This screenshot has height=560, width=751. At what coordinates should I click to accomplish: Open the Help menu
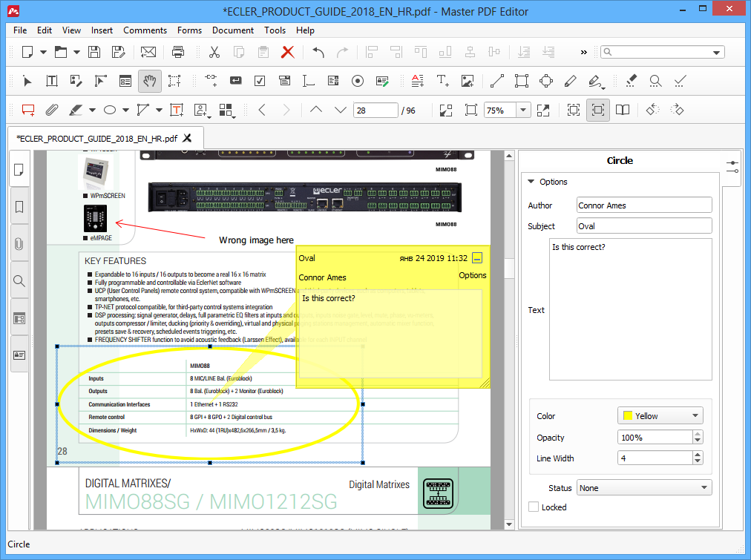click(x=305, y=30)
